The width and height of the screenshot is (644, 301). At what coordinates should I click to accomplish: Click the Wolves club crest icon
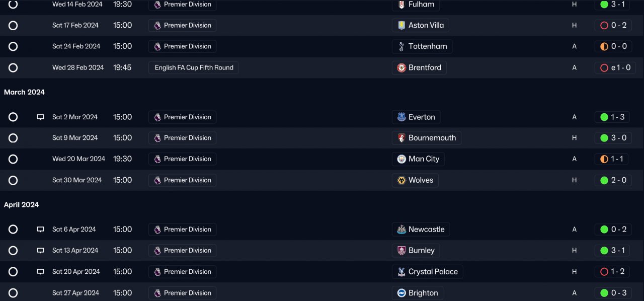click(x=401, y=180)
